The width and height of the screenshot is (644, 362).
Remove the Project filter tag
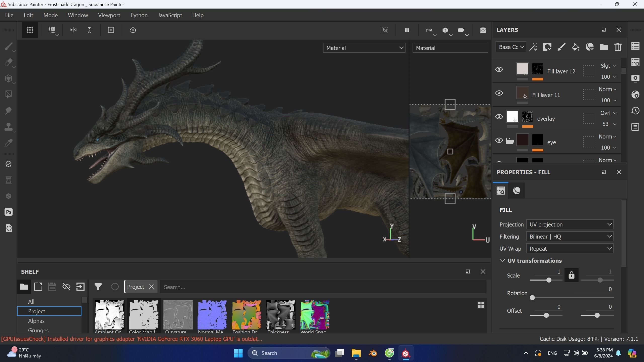coord(151,287)
